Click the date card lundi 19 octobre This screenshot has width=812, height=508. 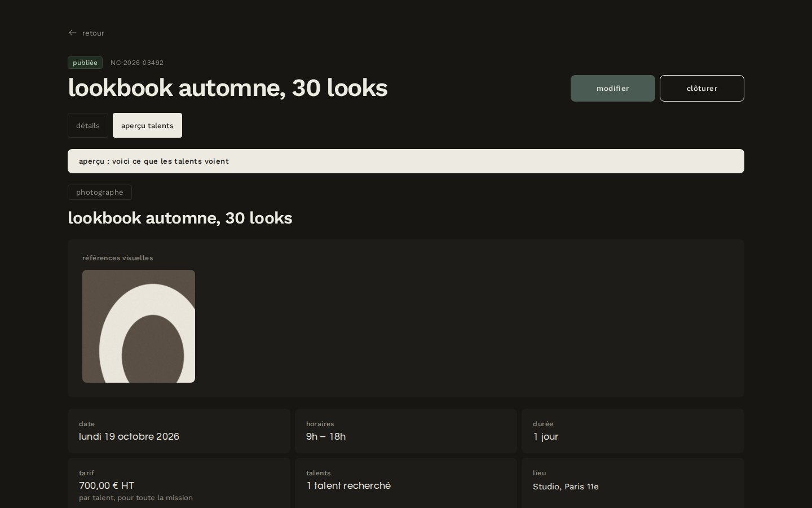coord(179,431)
